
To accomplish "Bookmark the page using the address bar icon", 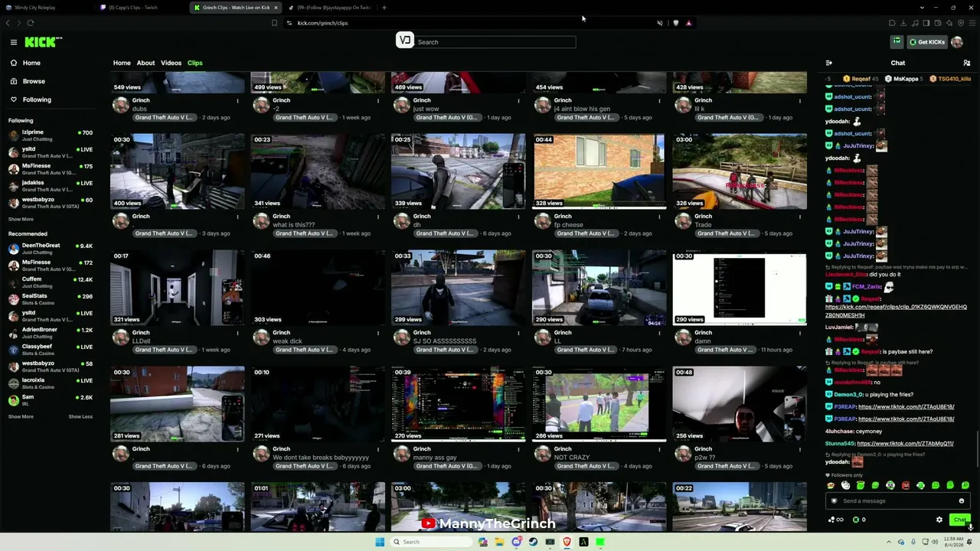I will click(274, 23).
